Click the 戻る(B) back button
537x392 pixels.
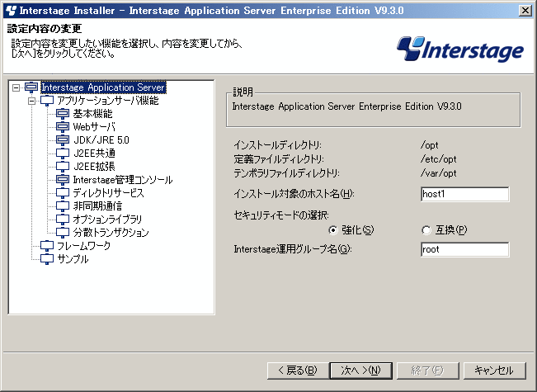[297, 371]
